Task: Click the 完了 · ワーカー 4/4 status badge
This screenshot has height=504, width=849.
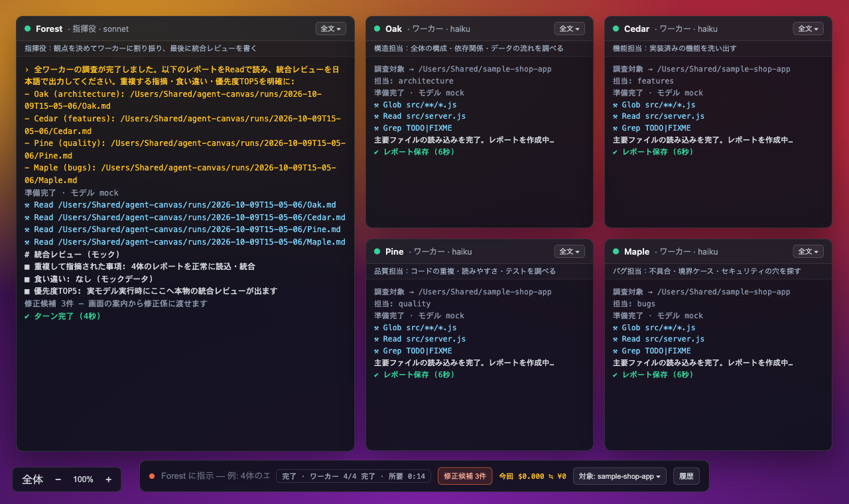Action: [354, 476]
